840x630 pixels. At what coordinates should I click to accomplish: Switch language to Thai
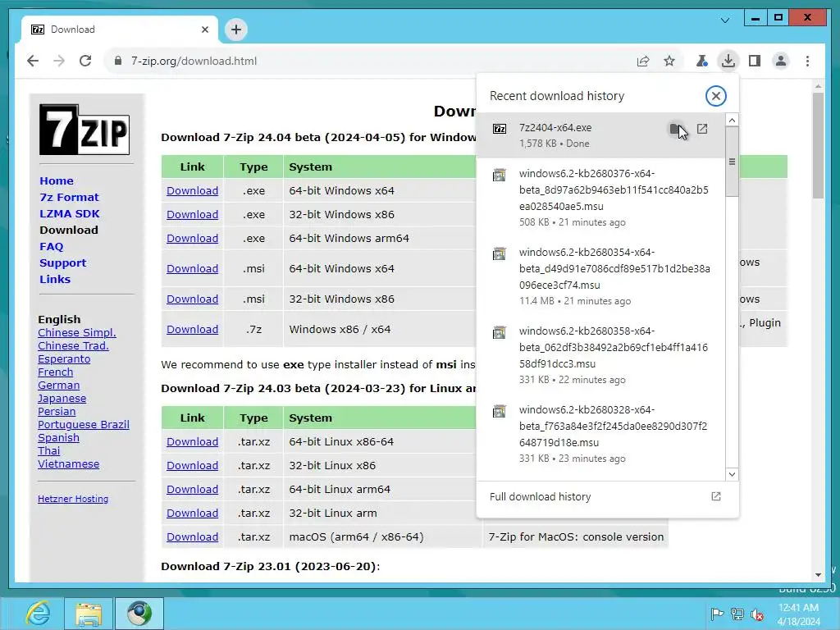pos(48,450)
